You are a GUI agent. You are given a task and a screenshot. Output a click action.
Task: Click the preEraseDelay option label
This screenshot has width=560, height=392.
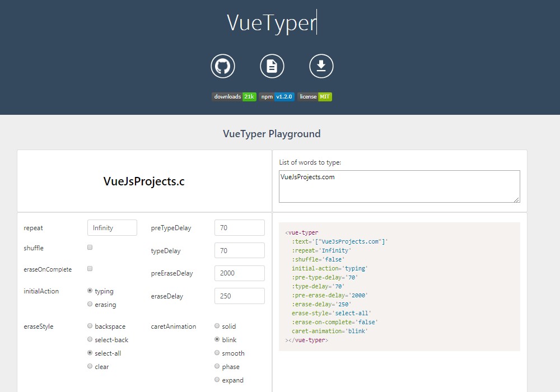[172, 273]
